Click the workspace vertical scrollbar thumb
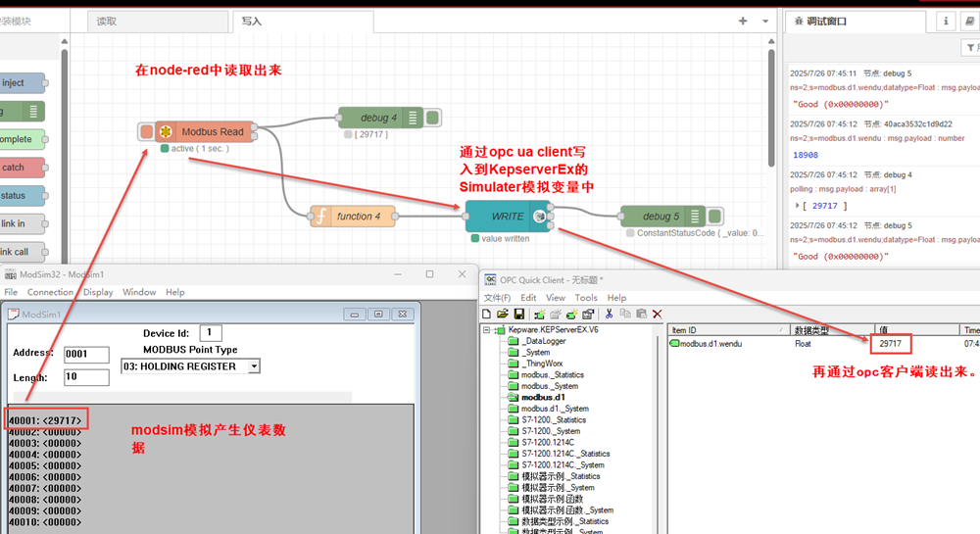 point(771,106)
